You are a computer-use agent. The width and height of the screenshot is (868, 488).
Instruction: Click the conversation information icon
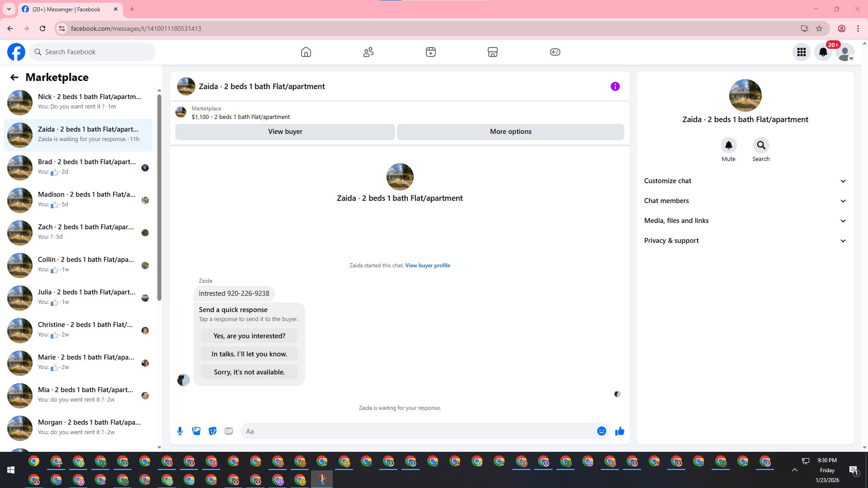[615, 86]
